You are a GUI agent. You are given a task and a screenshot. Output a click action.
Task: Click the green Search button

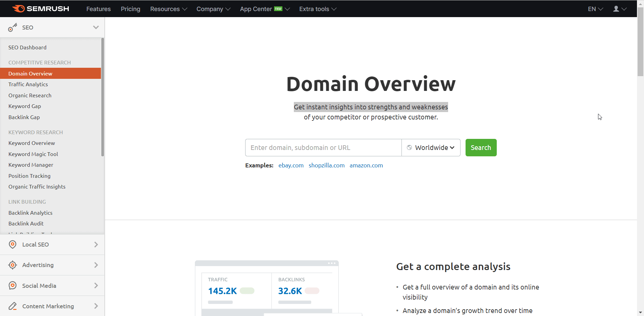point(481,148)
